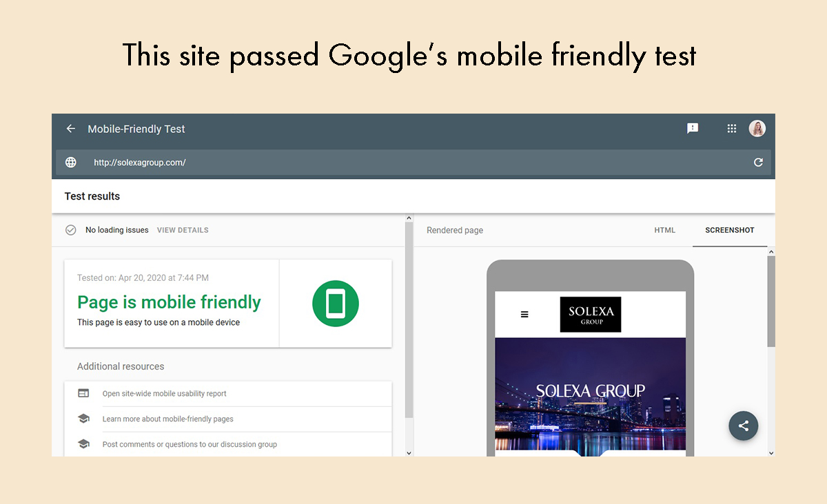Open the hamburger menu in rendered page

tap(524, 315)
